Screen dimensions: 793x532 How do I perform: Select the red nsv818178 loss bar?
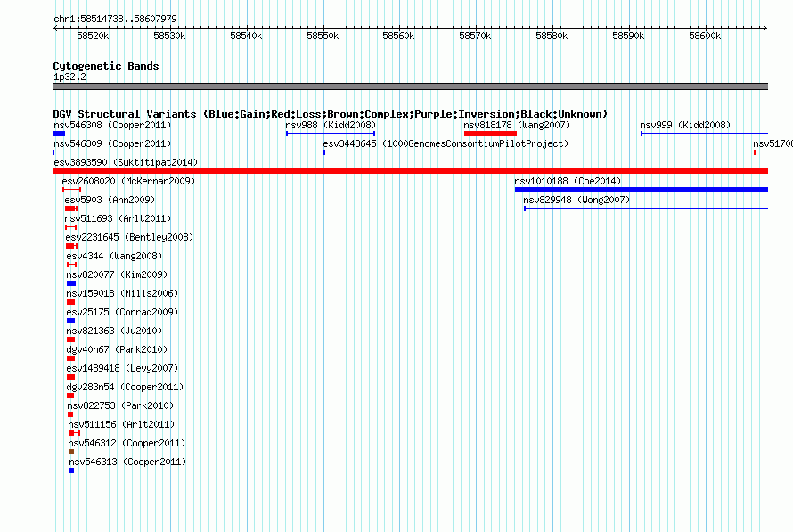[491, 134]
